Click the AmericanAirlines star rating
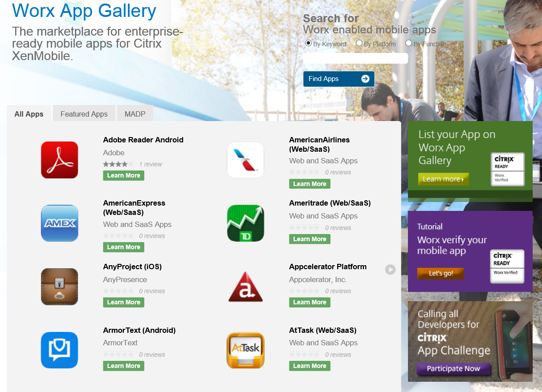Viewport: 542px width, 392px height. point(304,172)
